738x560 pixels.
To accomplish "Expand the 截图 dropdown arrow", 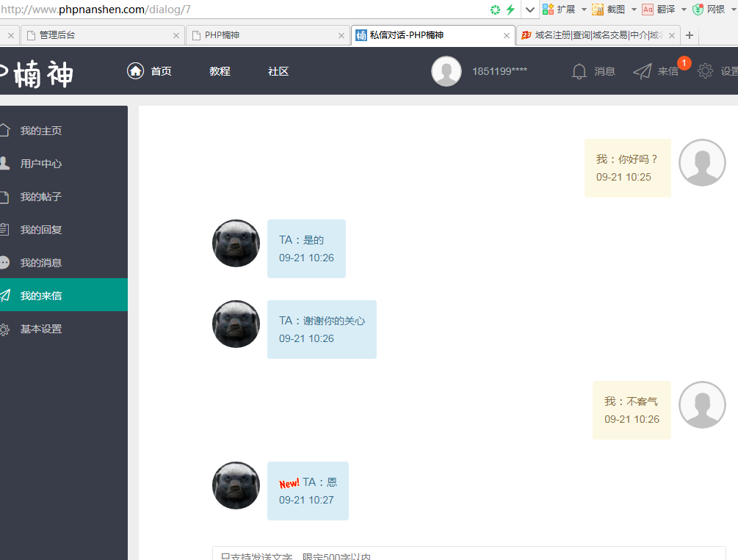I will (634, 10).
